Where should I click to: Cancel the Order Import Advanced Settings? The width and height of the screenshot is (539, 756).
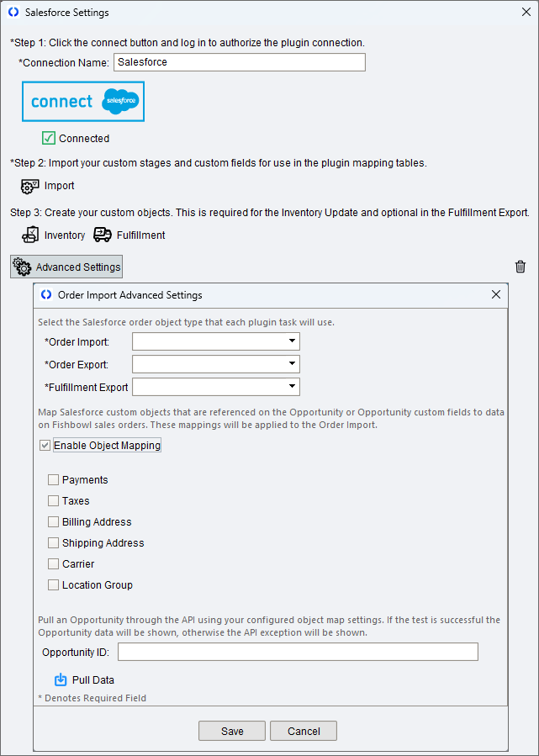tap(303, 730)
